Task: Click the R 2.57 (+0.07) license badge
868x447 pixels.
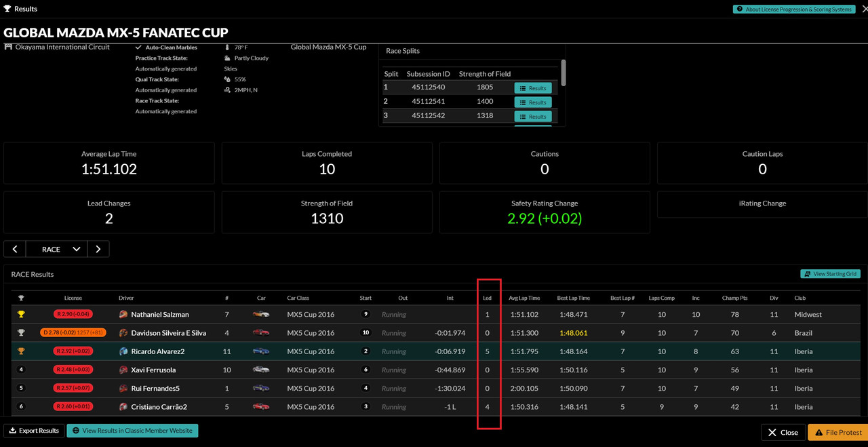Action: [x=73, y=389]
